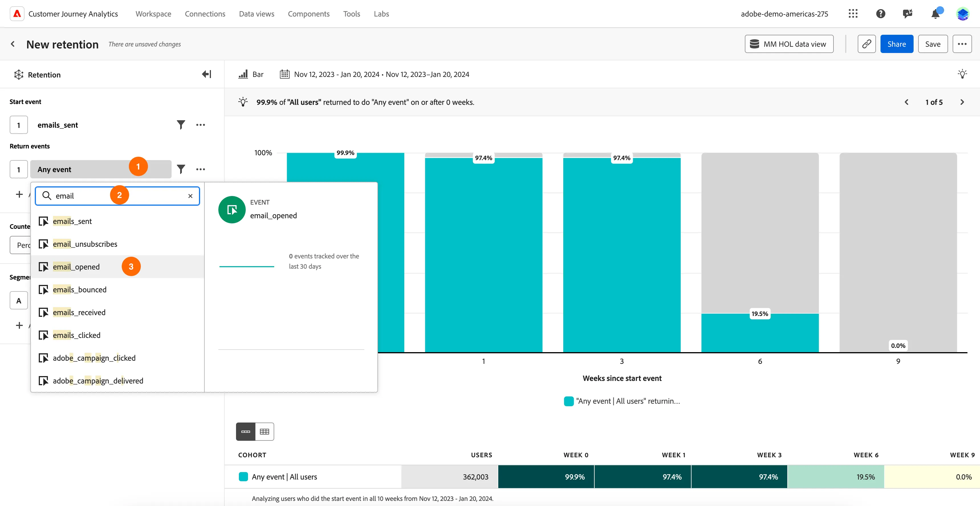Open the Any event return event selector
The width and height of the screenshot is (980, 506).
coord(100,169)
